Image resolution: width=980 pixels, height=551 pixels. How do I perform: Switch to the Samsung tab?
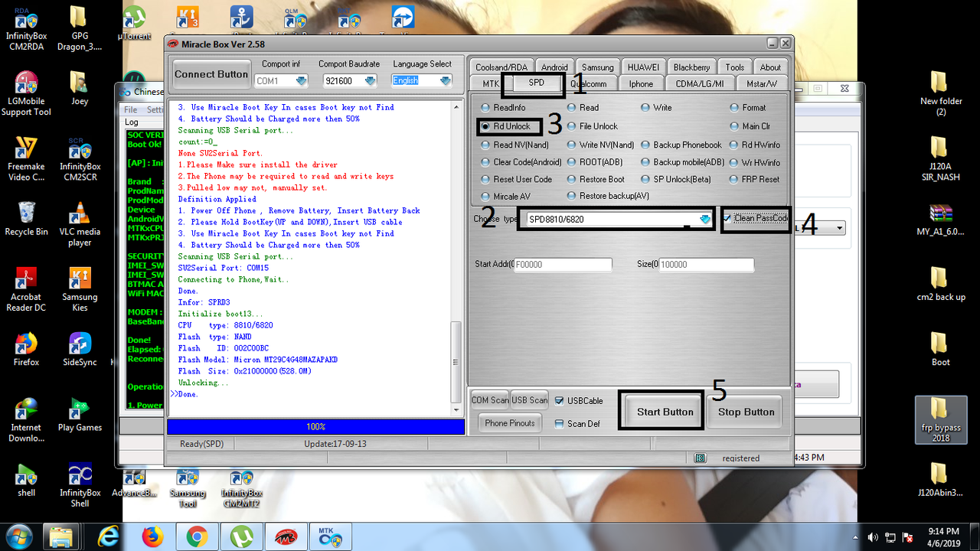coord(597,67)
